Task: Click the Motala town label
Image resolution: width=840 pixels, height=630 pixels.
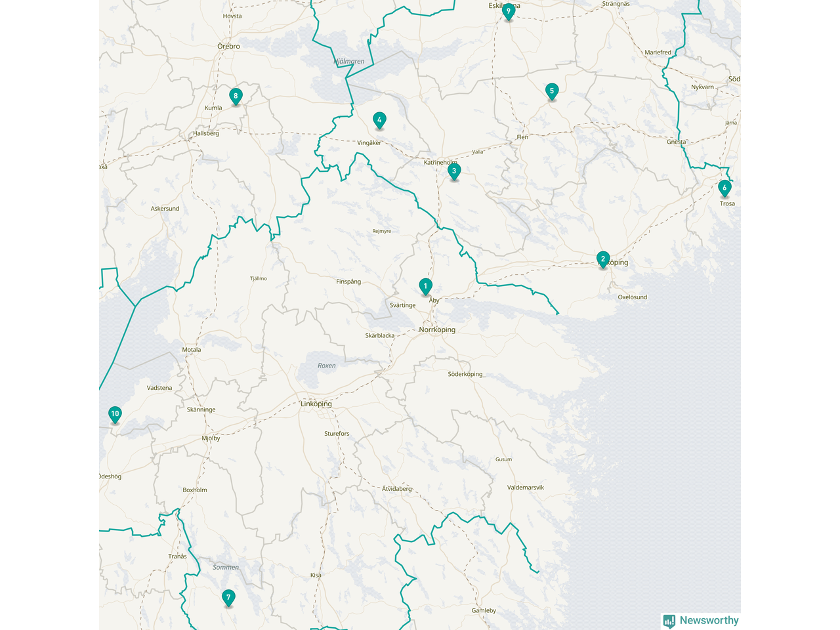Action: [x=192, y=350]
